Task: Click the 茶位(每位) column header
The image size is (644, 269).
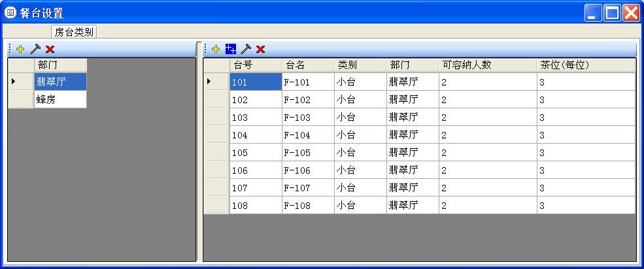Action: point(585,65)
